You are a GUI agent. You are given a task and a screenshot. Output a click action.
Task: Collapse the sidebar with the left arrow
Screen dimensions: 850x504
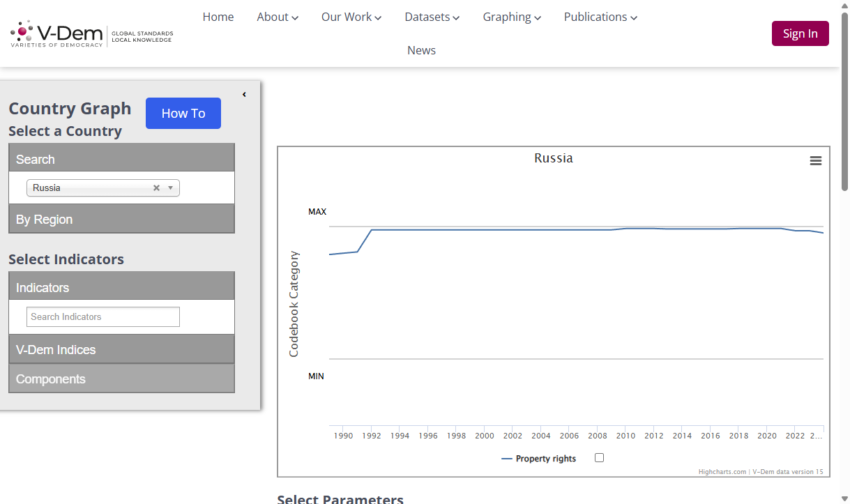pos(244,95)
